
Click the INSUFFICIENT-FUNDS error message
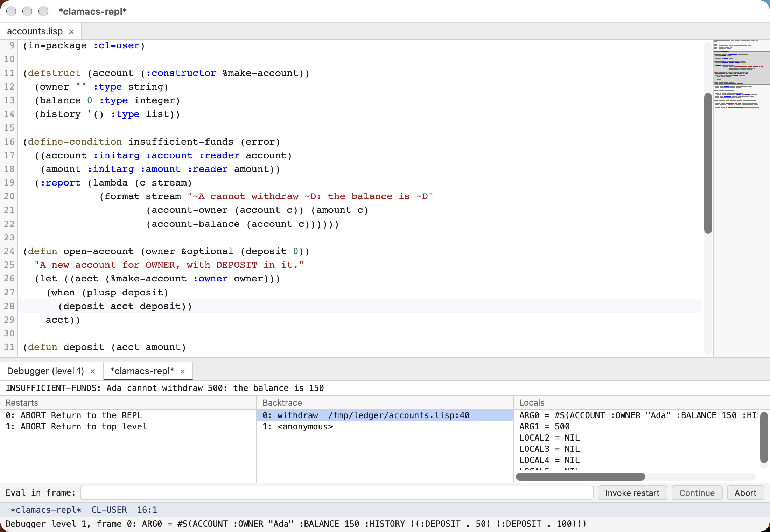(165, 388)
